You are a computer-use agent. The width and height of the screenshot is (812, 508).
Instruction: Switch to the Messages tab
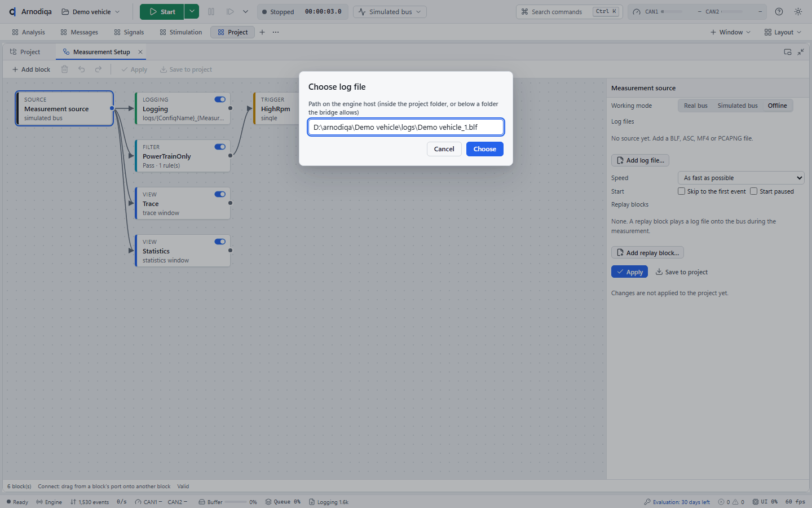[x=80, y=32]
